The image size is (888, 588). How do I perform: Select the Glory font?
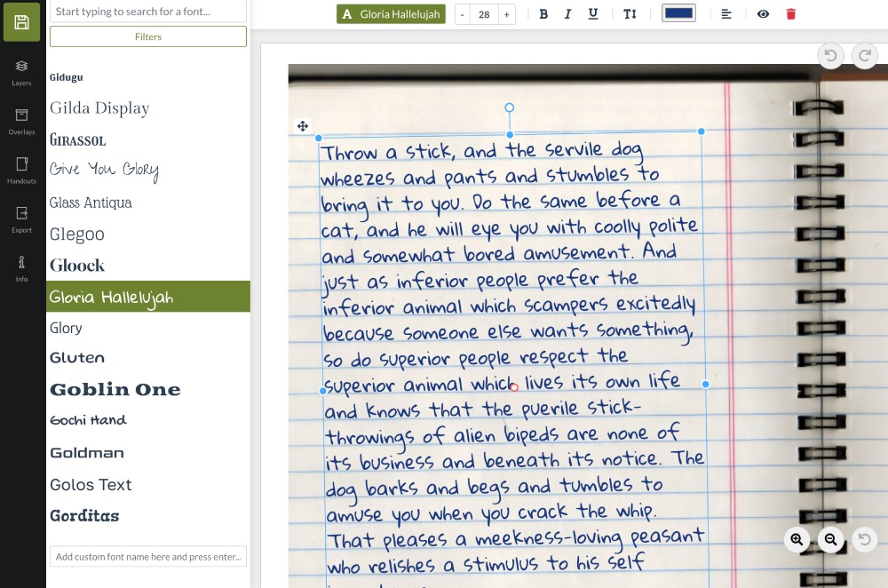[x=66, y=328]
